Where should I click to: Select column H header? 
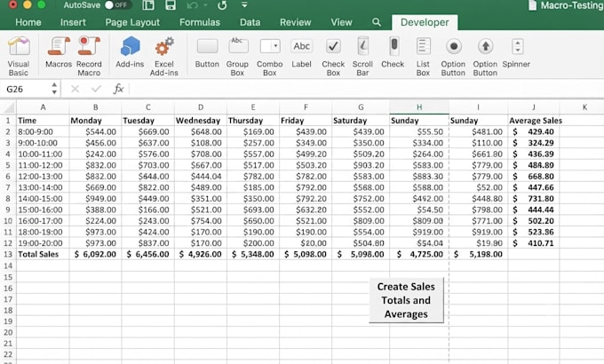(419, 107)
